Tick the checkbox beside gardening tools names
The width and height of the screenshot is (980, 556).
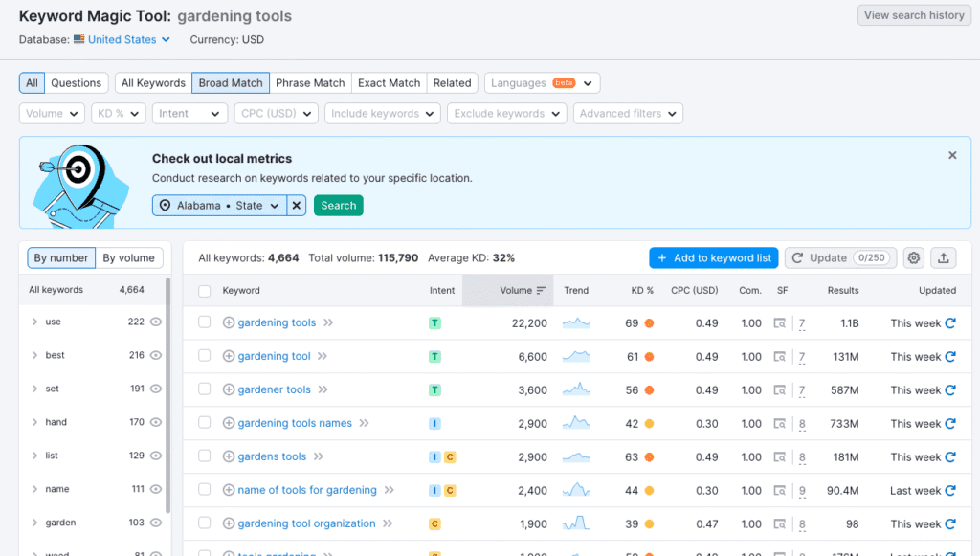tap(204, 423)
